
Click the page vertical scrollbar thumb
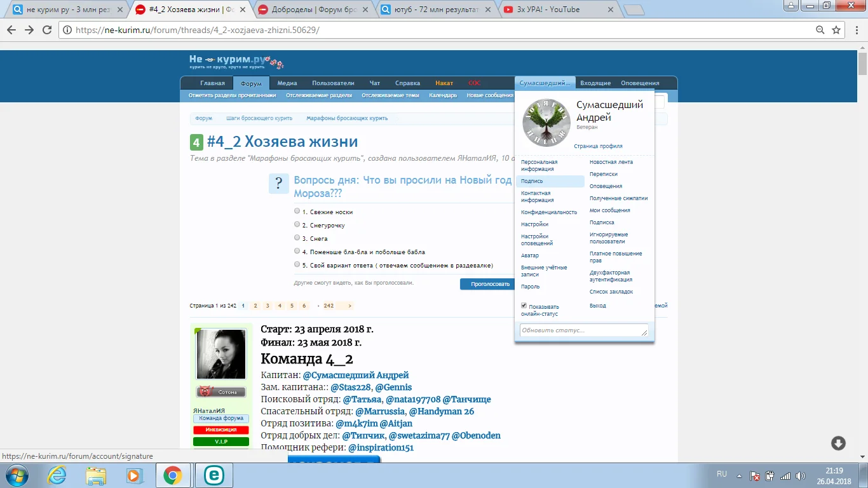pos(862,64)
